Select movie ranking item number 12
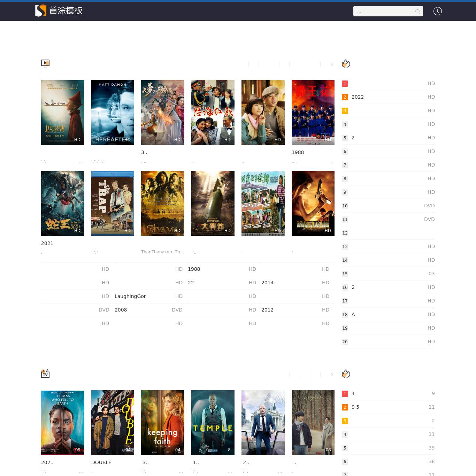The height and width of the screenshot is (476, 476). (x=388, y=233)
